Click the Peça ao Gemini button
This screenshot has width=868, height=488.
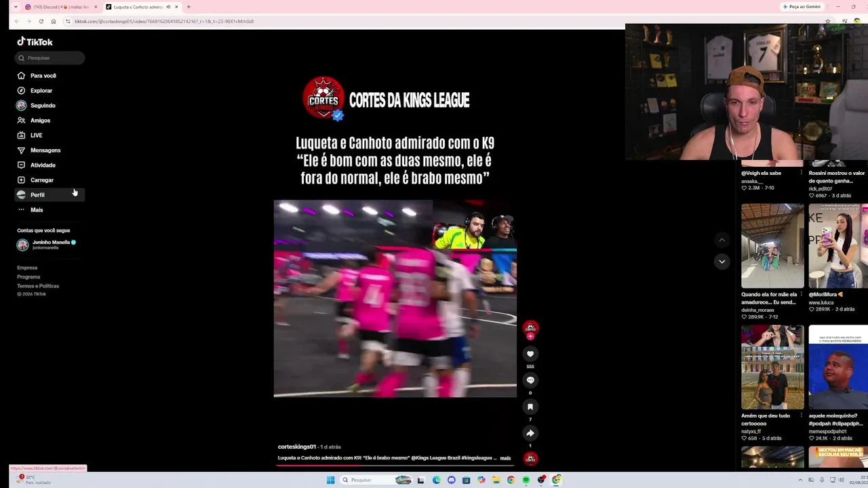point(802,7)
